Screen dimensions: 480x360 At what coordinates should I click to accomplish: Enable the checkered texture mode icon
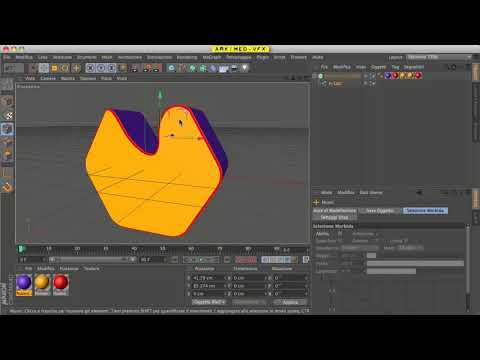click(x=9, y=116)
